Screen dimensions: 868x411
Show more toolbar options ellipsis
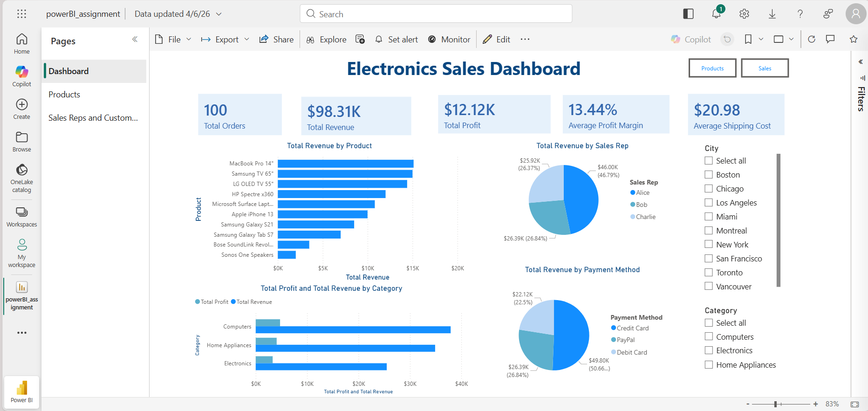click(525, 39)
